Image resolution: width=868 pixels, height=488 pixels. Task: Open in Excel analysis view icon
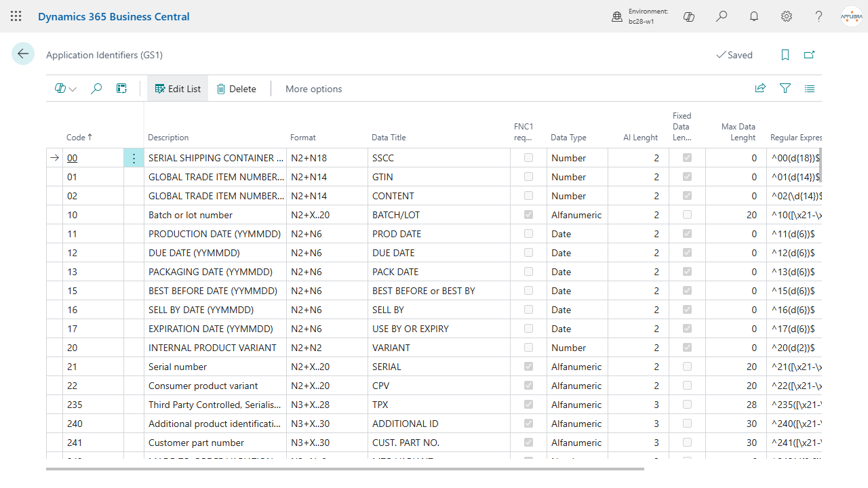[121, 89]
